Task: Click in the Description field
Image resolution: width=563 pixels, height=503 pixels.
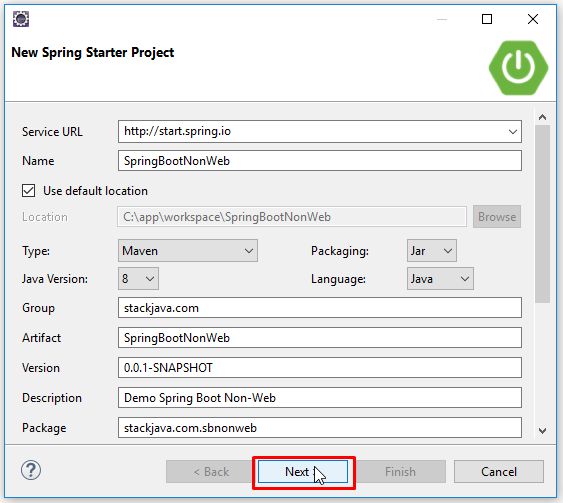Action: 320,397
